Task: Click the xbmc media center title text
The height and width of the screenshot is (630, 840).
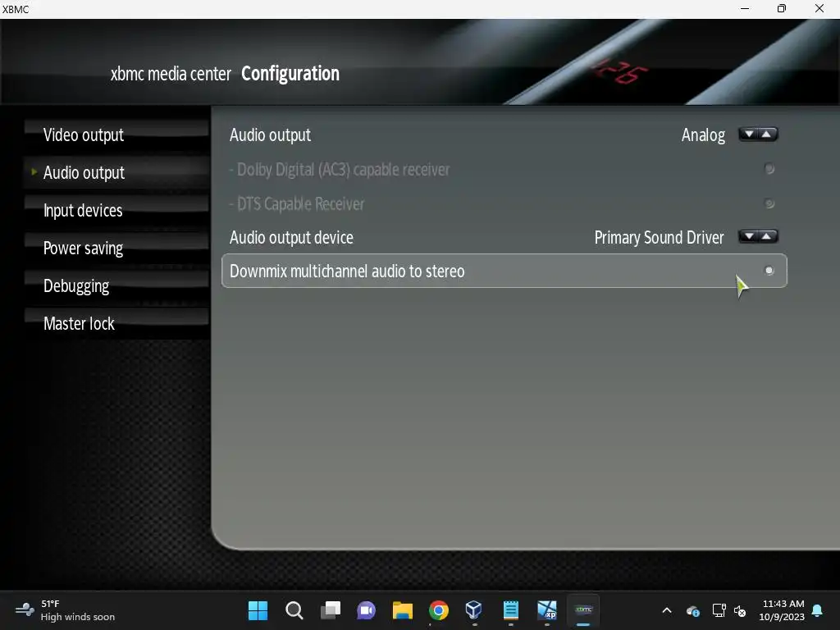Action: tap(171, 73)
